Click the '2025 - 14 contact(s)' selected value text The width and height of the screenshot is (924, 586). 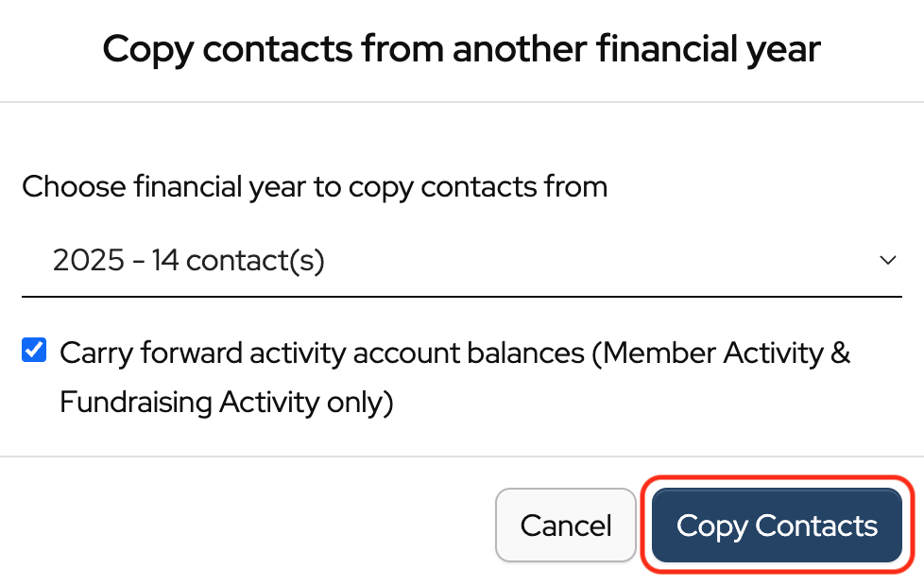click(189, 261)
